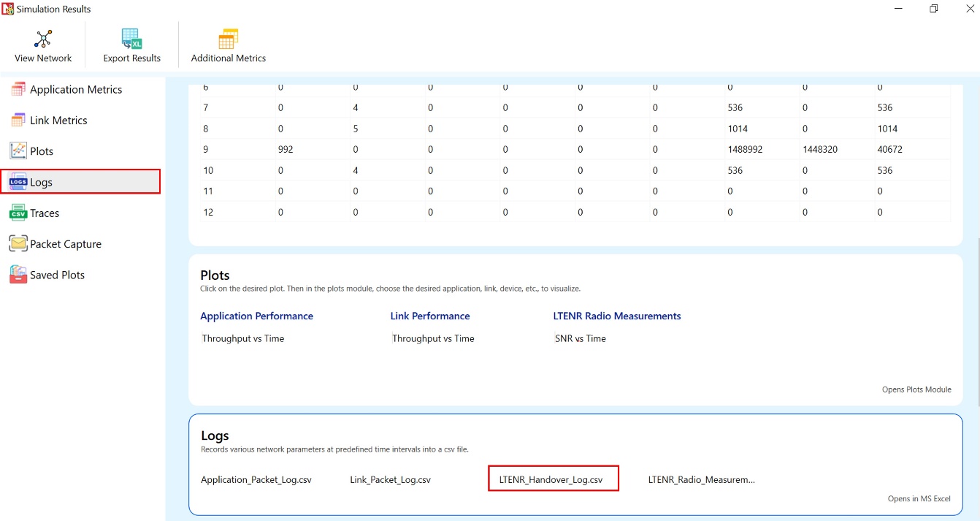
Task: Open the truncated LTENR_Radio_Measurem... log file
Action: (701, 480)
